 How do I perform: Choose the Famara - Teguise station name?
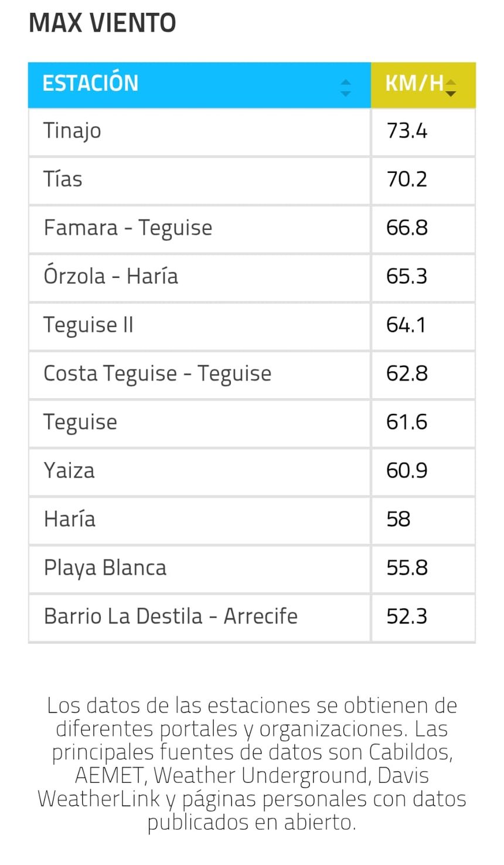point(128,228)
